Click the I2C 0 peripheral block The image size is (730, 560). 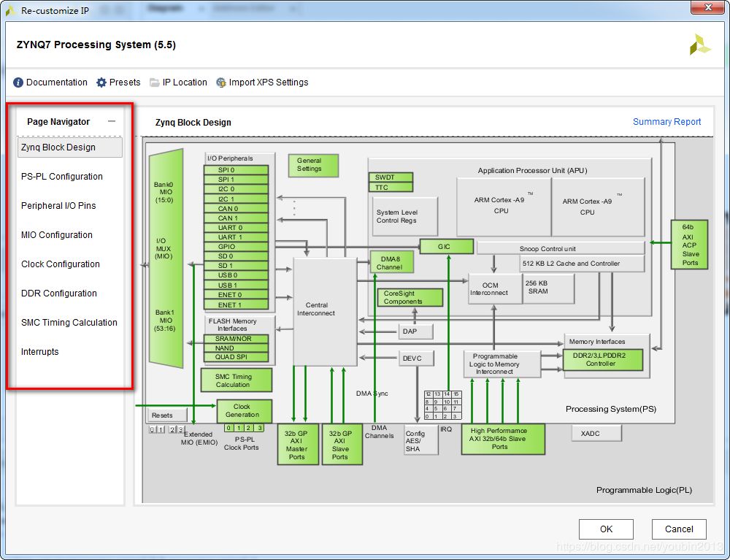pos(236,189)
